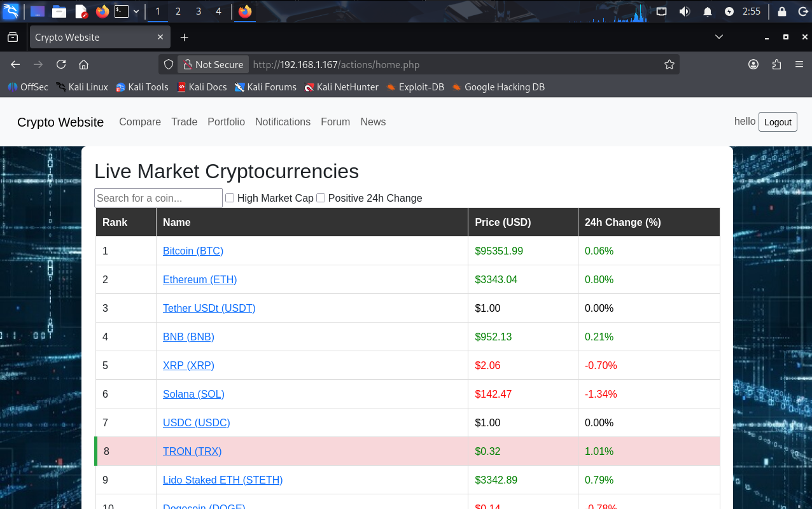Viewport: 812px width, 509px height.
Task: Click the system volume icon
Action: 684,11
